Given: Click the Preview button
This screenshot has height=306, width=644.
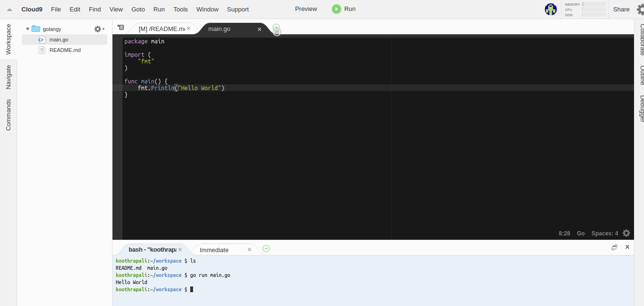Looking at the screenshot, I should 306,9.
